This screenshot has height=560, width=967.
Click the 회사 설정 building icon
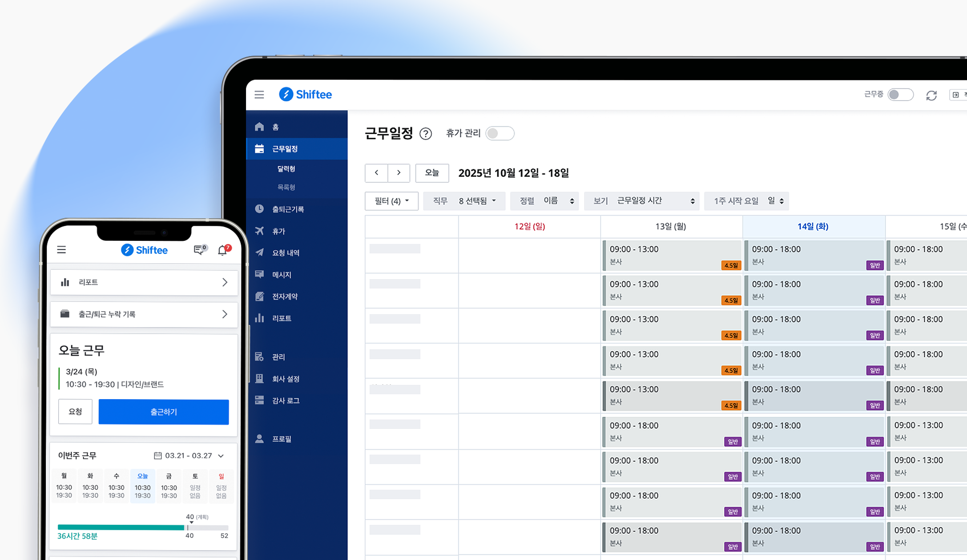(259, 378)
